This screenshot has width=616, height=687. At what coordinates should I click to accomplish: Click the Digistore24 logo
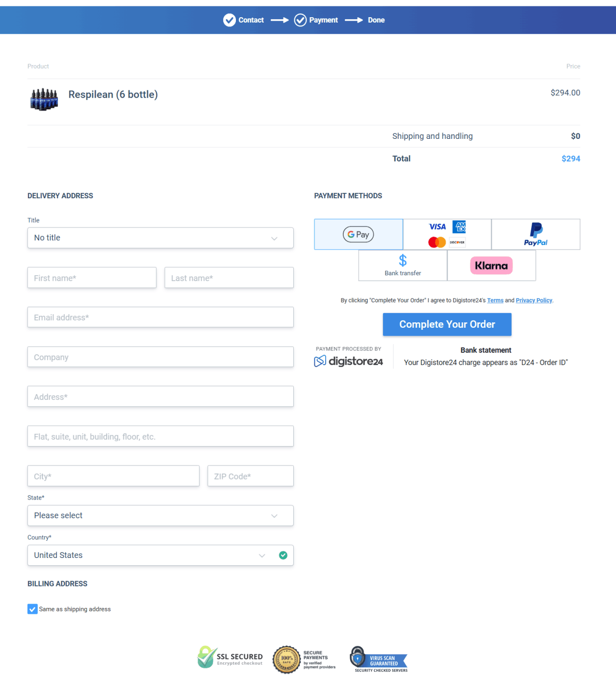(x=349, y=361)
